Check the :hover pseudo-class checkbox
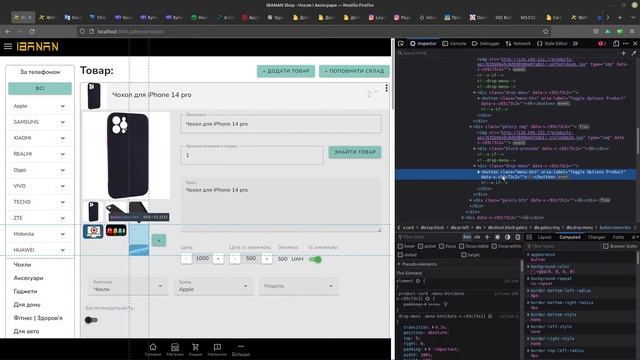Viewport: 640px width, 360px height. coord(400,246)
